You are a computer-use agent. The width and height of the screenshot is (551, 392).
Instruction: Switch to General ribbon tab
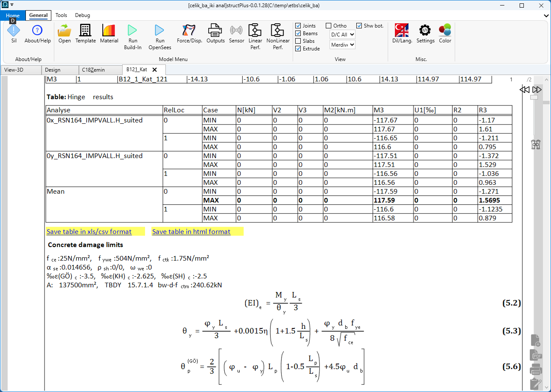(38, 15)
